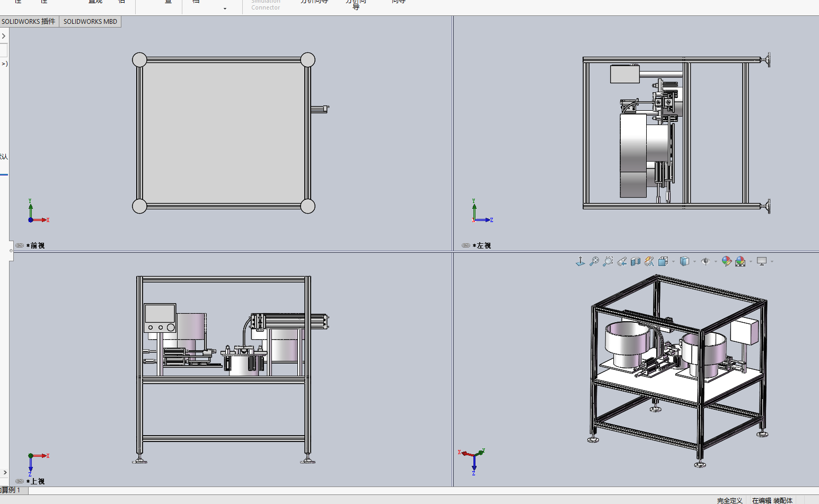The height and width of the screenshot is (504, 819).
Task: Select the top plate in the 前视 viewport
Action: pyautogui.click(x=223, y=132)
